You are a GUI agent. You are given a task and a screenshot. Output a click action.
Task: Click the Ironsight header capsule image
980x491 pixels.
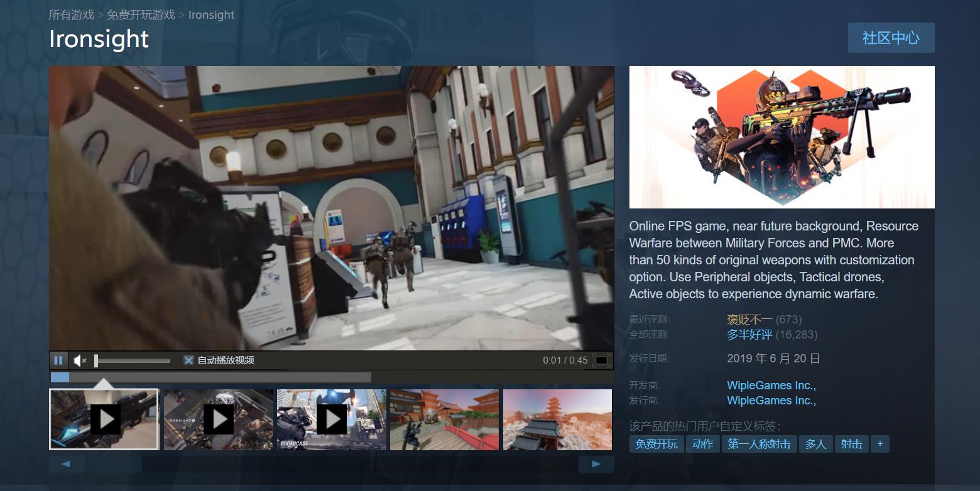(x=782, y=137)
